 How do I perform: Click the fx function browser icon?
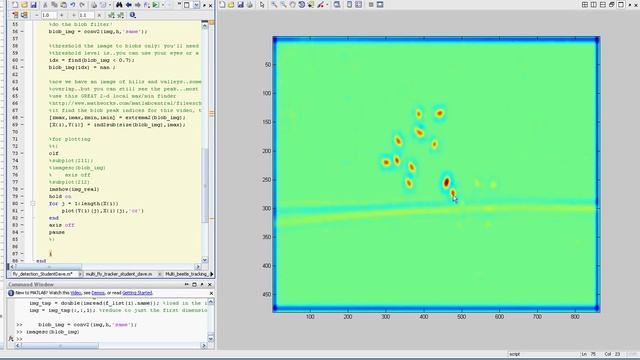pyautogui.click(x=11, y=338)
